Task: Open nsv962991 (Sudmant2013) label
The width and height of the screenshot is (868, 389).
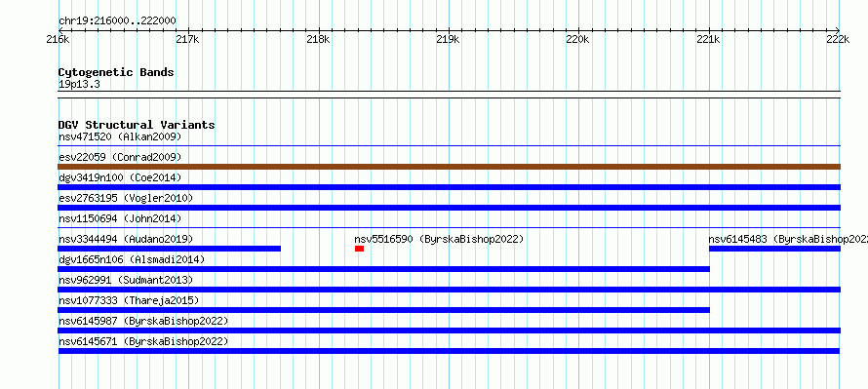Action: pyautogui.click(x=126, y=280)
